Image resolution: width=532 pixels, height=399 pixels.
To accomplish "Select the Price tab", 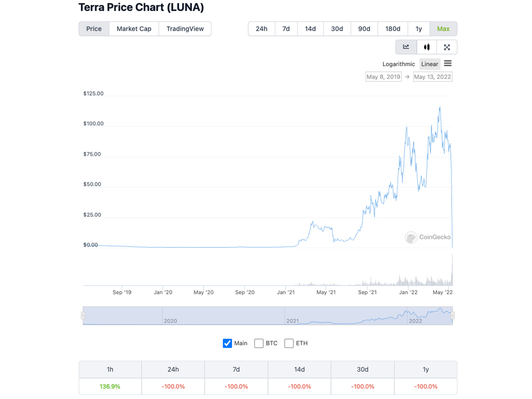I will pos(94,29).
